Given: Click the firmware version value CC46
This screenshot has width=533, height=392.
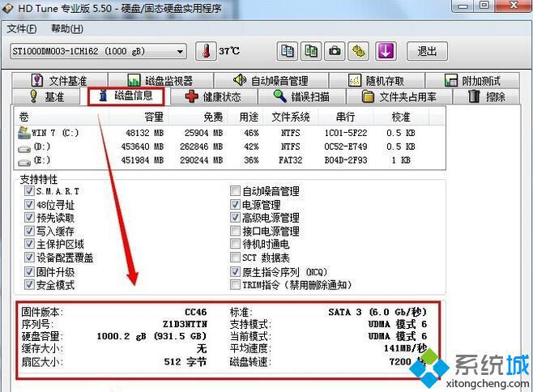Looking at the screenshot, I should point(196,312).
